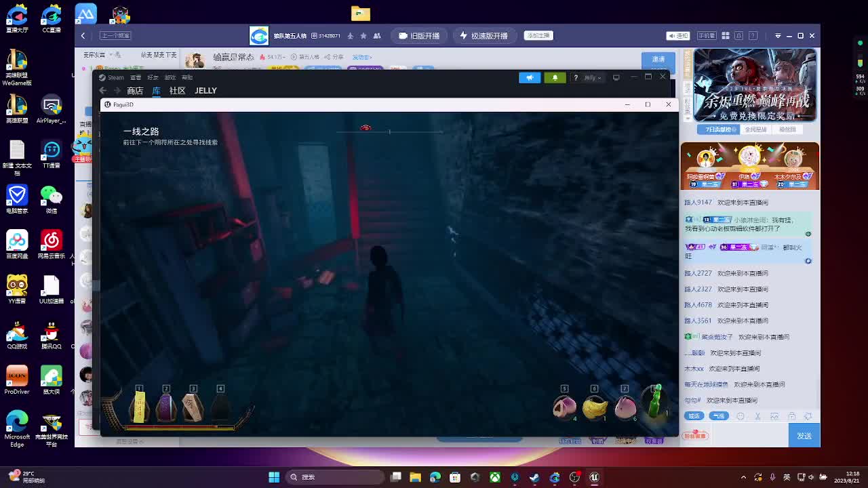The width and height of the screenshot is (868, 488).
Task: Click Steam big picture mode icon
Action: click(x=616, y=77)
